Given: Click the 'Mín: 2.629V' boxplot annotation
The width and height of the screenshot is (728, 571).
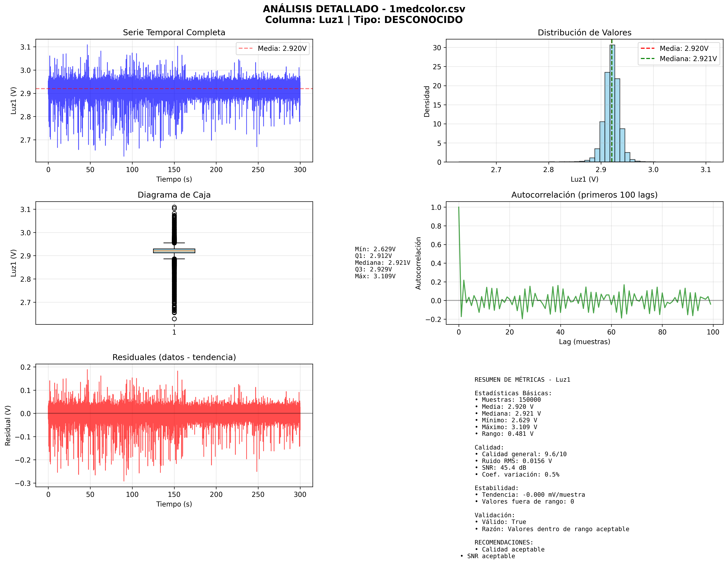Looking at the screenshot, I should pyautogui.click(x=375, y=249).
